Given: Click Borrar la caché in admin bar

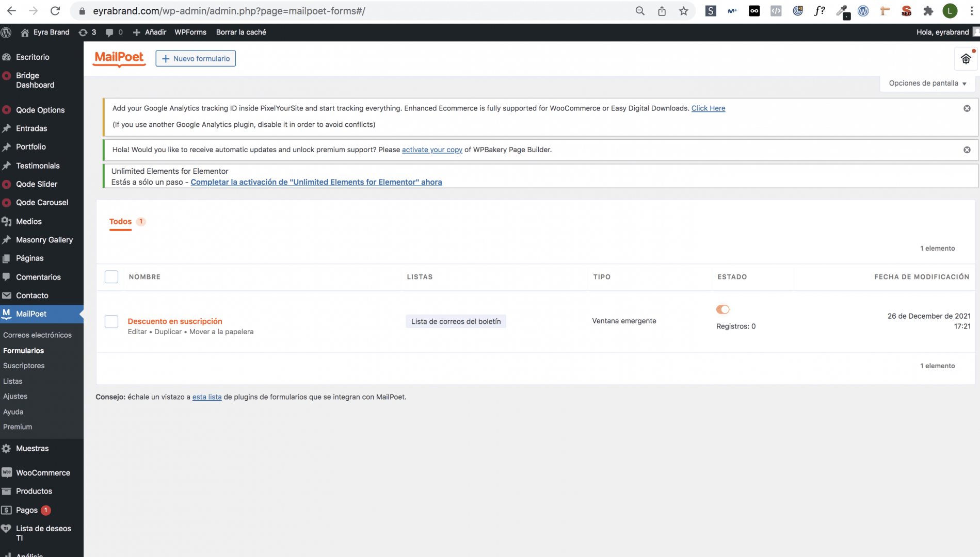Looking at the screenshot, I should 241,32.
